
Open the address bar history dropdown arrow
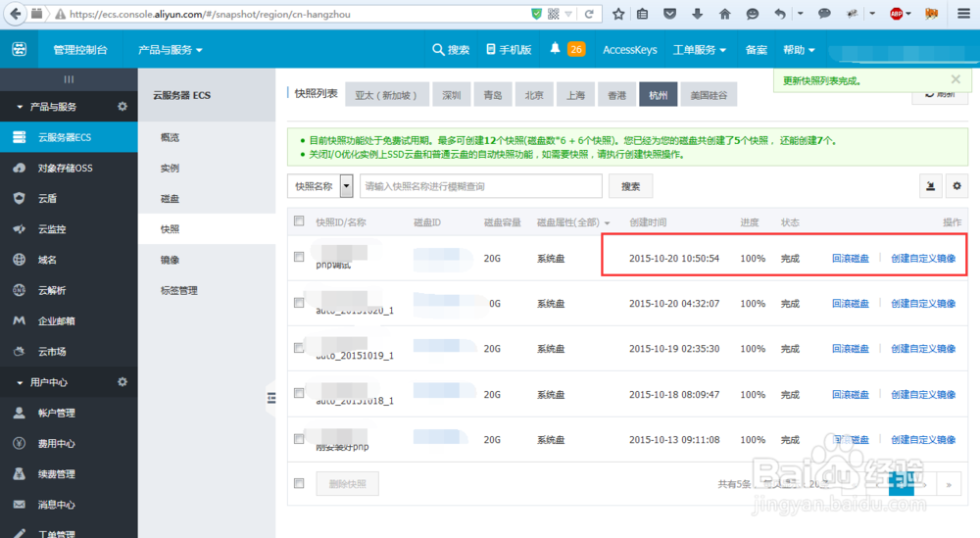point(568,14)
